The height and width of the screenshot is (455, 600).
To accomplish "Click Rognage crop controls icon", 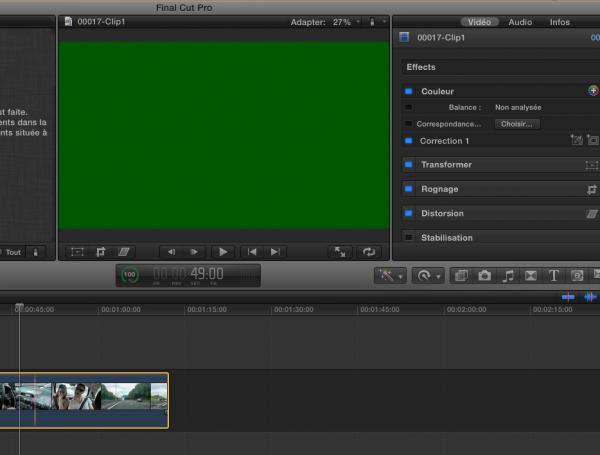I will pyautogui.click(x=592, y=189).
